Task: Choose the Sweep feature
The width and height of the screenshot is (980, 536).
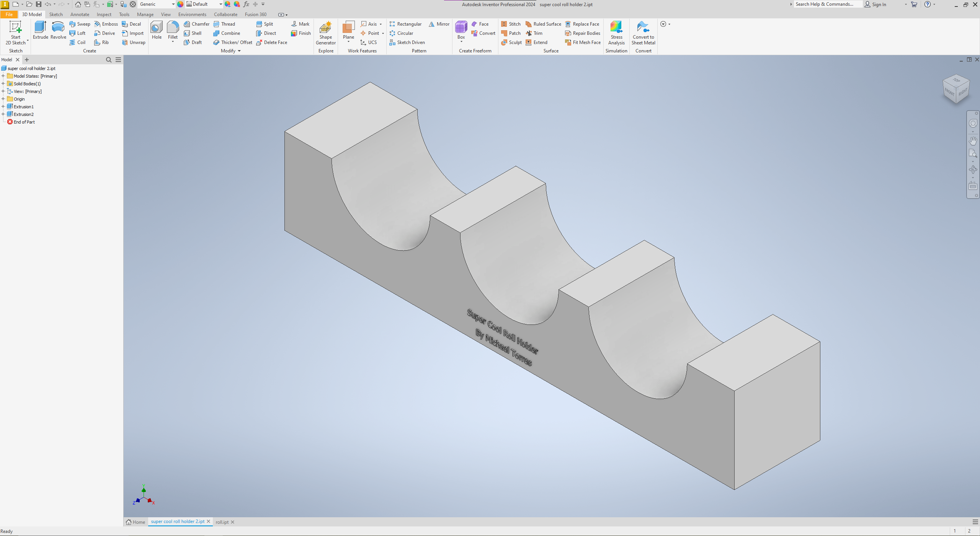Action: tap(80, 24)
